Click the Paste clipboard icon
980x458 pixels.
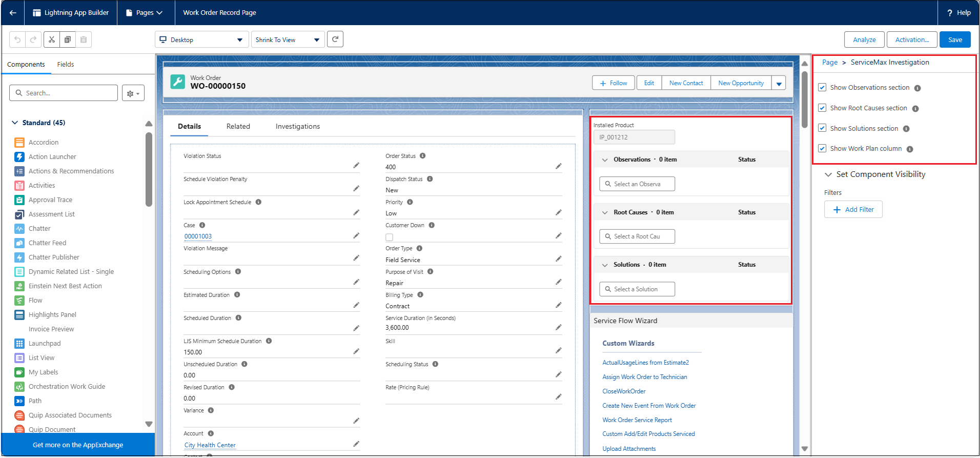click(84, 39)
